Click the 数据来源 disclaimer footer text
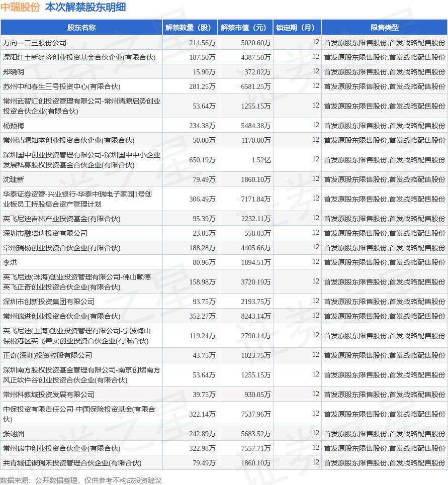448x485 pixels. pos(81,480)
